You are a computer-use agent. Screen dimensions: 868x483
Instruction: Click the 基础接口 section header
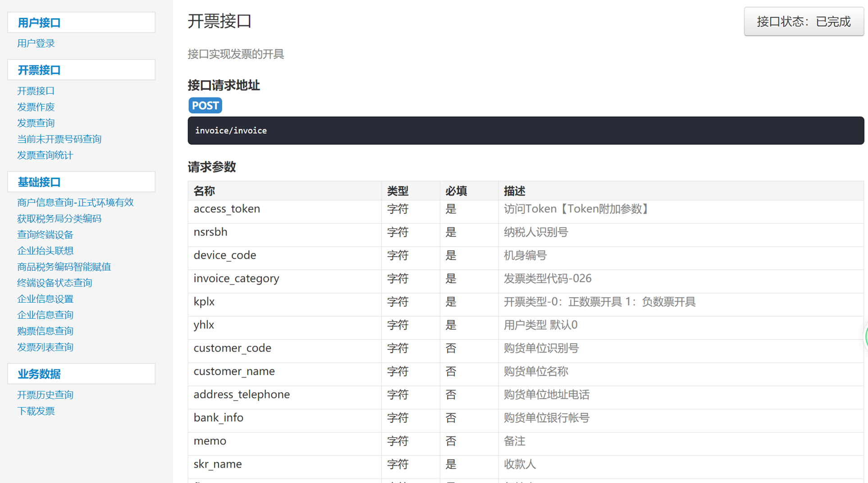pyautogui.click(x=39, y=182)
